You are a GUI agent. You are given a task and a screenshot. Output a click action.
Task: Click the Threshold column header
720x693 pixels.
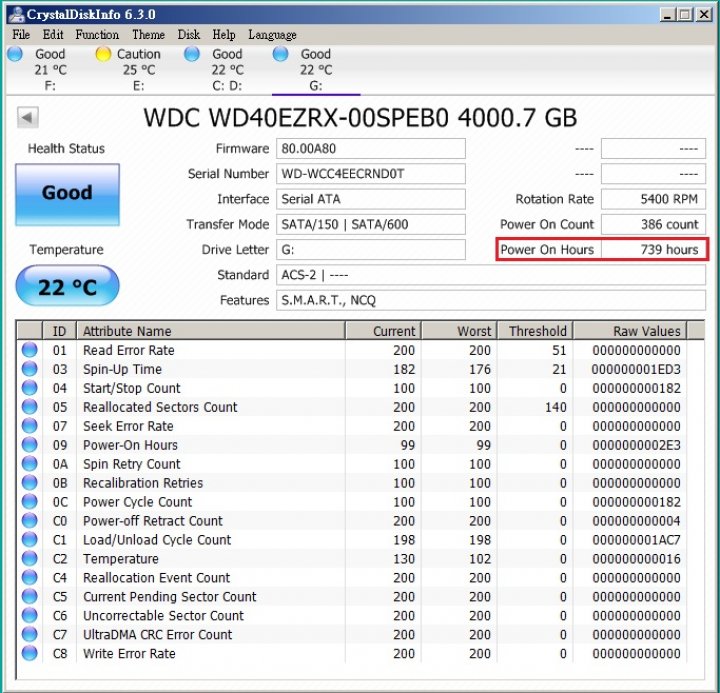(535, 331)
